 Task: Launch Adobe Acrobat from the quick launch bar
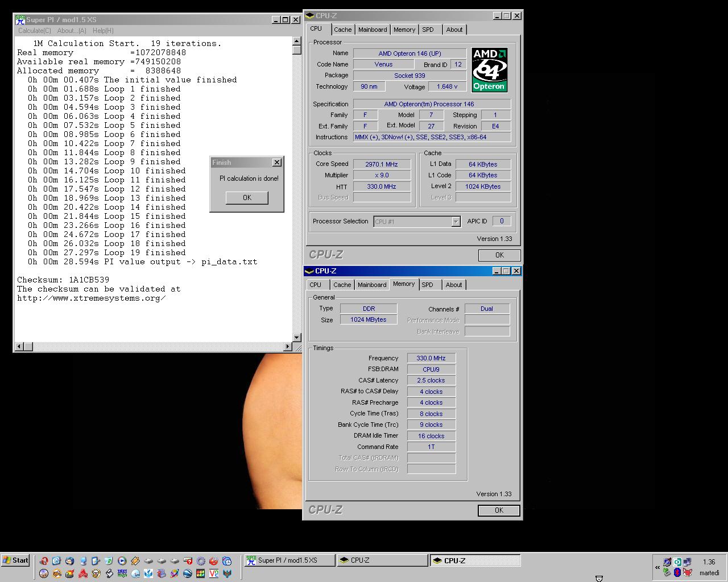(83, 573)
